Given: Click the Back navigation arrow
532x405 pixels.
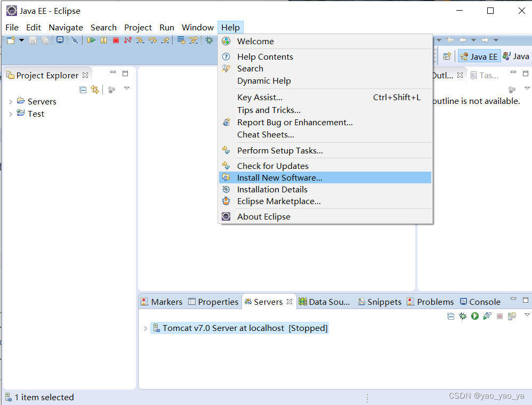Looking at the screenshot, I should click(463, 40).
